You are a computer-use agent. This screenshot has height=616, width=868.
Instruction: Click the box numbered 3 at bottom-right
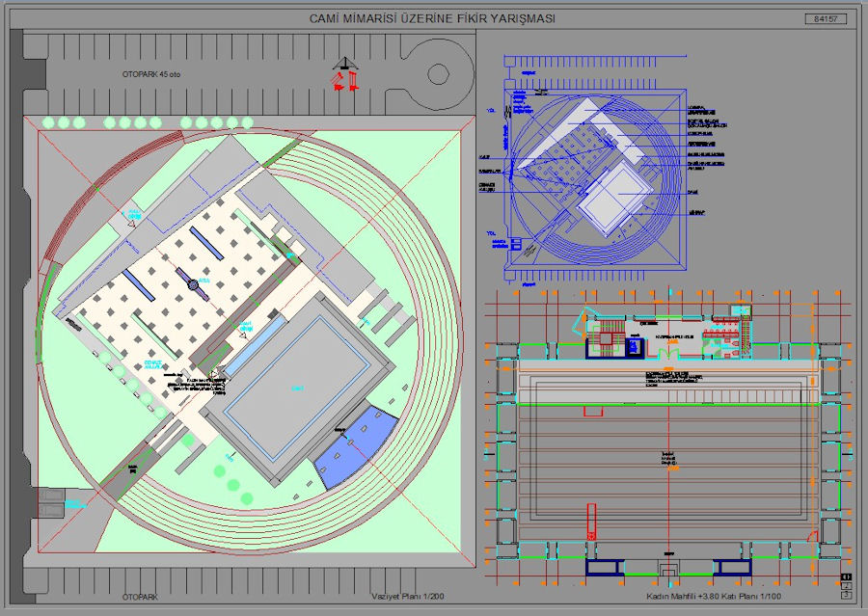846,595
